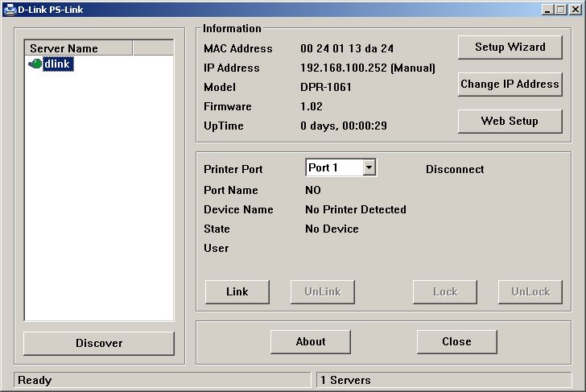Click the disabled Lock button
The width and height of the screenshot is (586, 392).
click(445, 292)
